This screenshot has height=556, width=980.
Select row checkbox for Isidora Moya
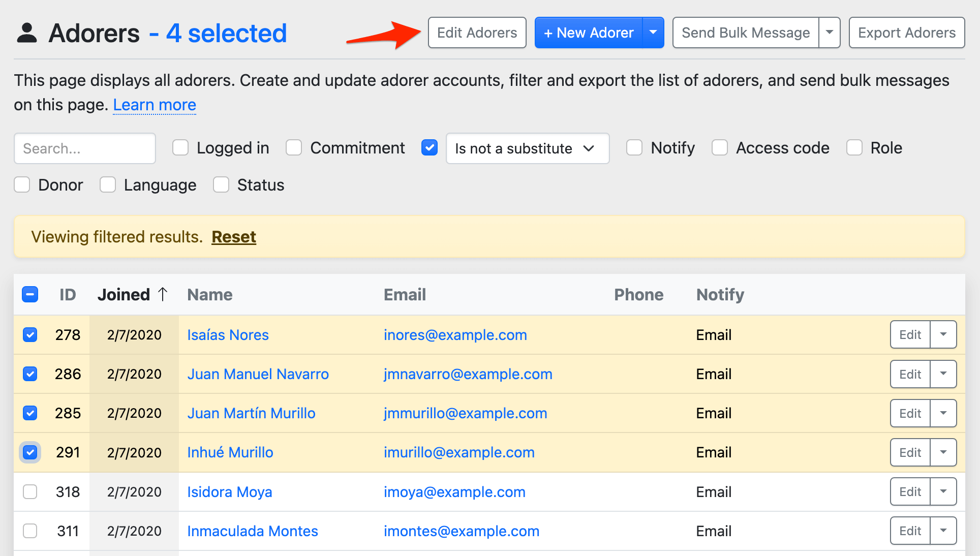30,491
